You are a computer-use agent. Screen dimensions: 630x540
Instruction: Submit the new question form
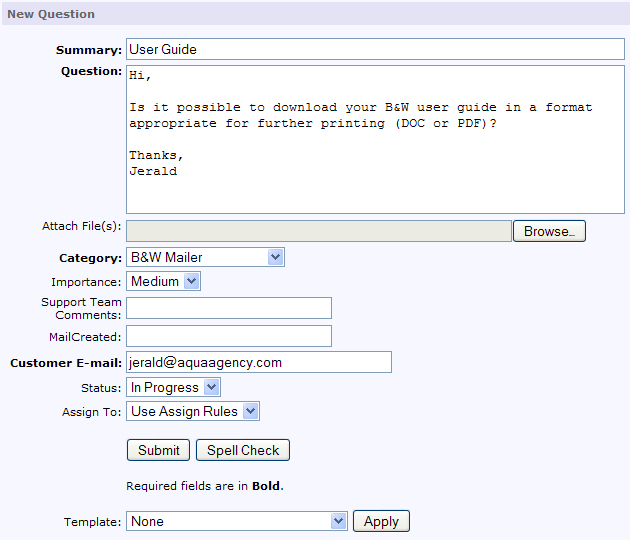[158, 450]
